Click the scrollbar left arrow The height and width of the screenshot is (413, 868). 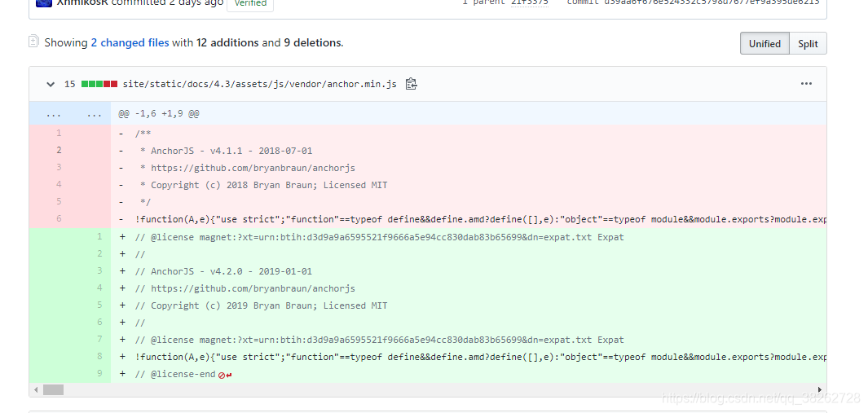tap(36, 389)
